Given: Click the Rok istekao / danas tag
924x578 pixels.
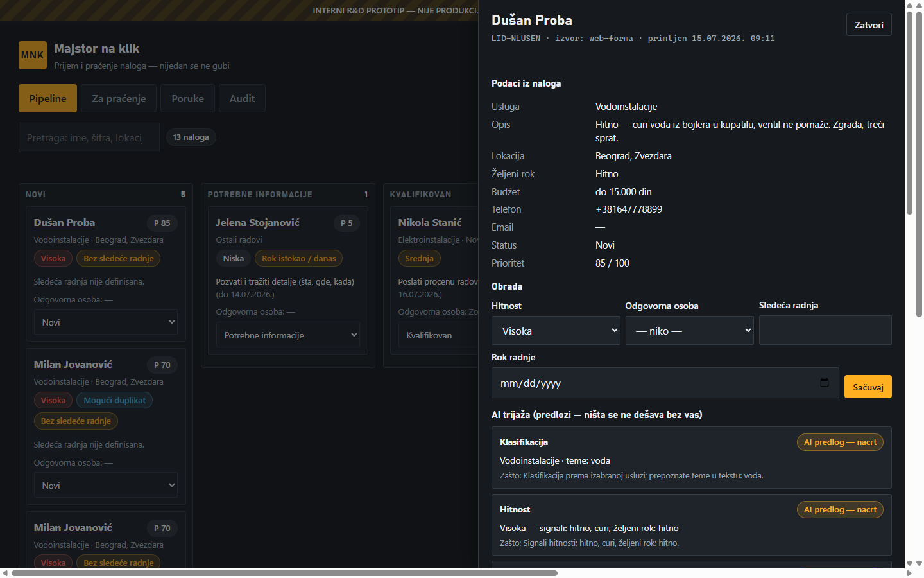Looking at the screenshot, I should tap(298, 258).
